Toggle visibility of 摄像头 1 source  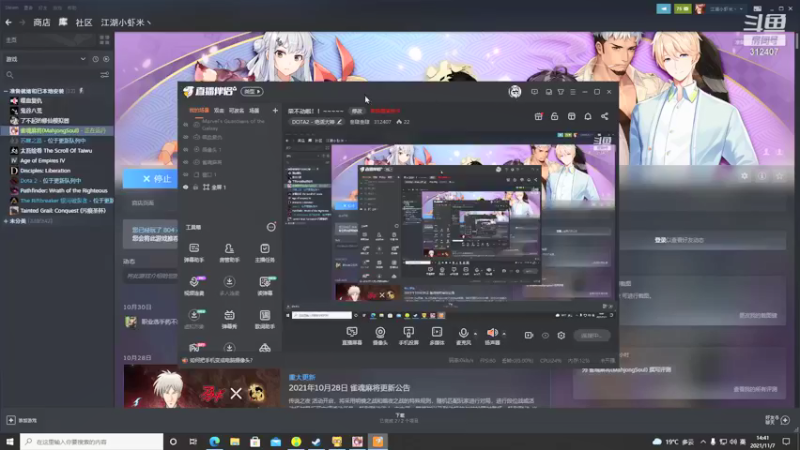(186, 149)
